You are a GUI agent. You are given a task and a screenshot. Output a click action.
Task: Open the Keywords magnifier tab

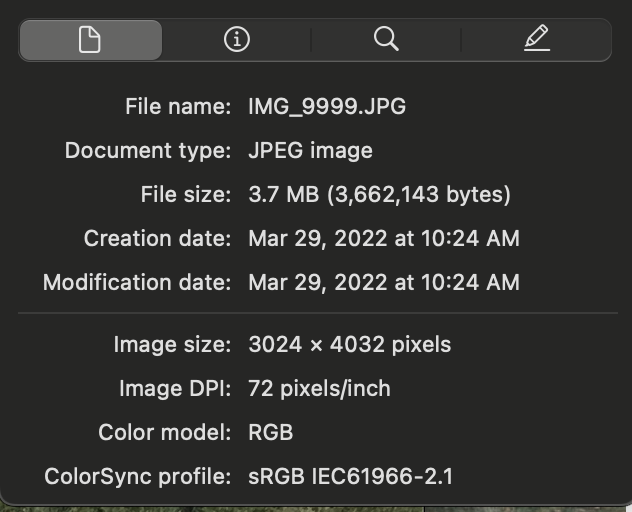[386, 40]
